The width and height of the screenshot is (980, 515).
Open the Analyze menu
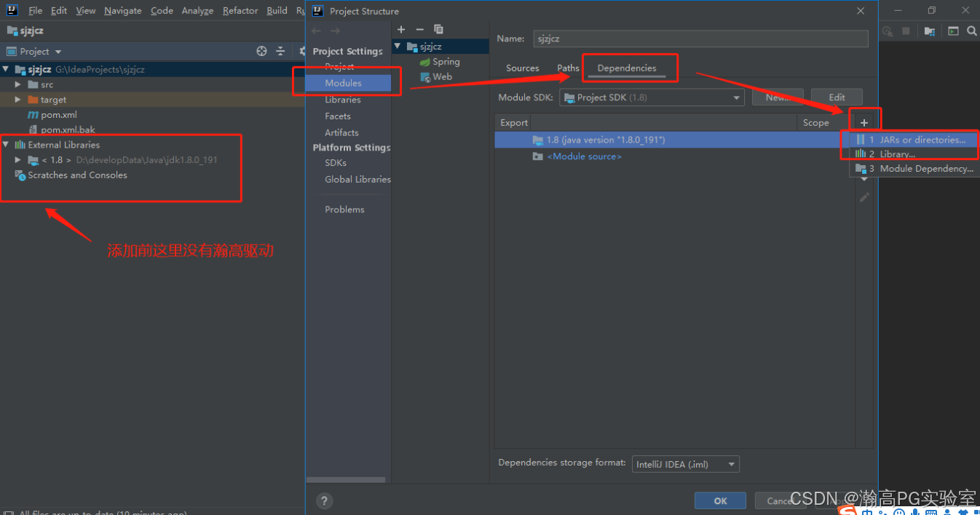tap(197, 10)
